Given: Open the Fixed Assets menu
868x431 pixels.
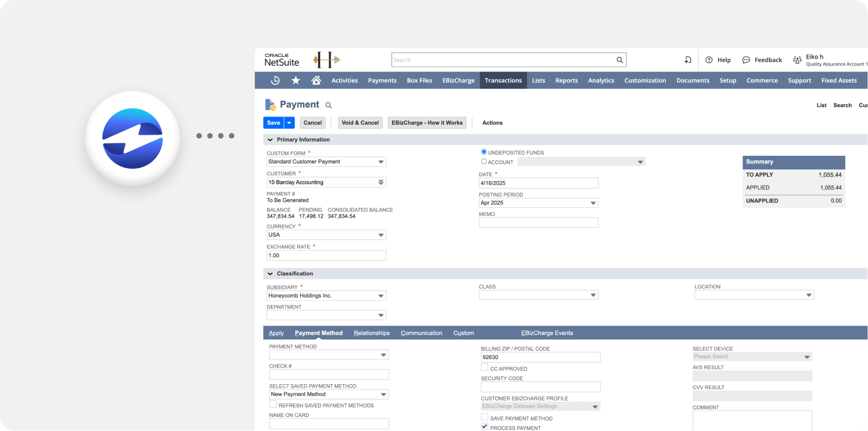Looking at the screenshot, I should (839, 80).
